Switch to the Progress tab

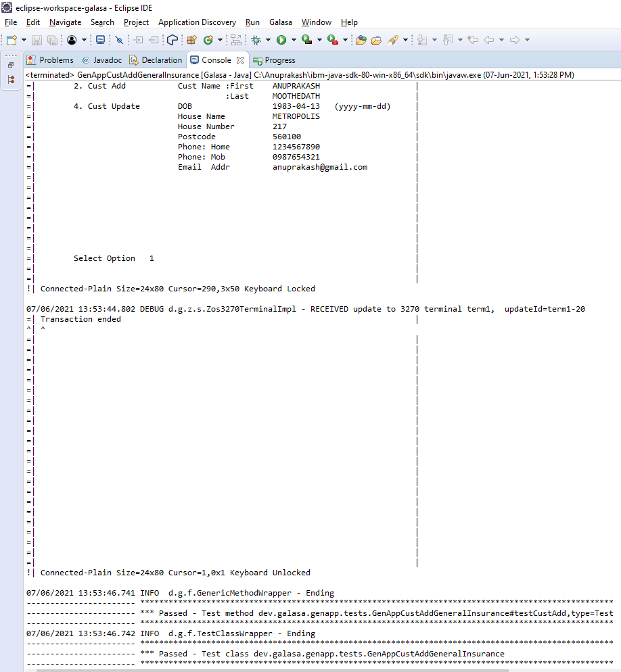click(275, 60)
